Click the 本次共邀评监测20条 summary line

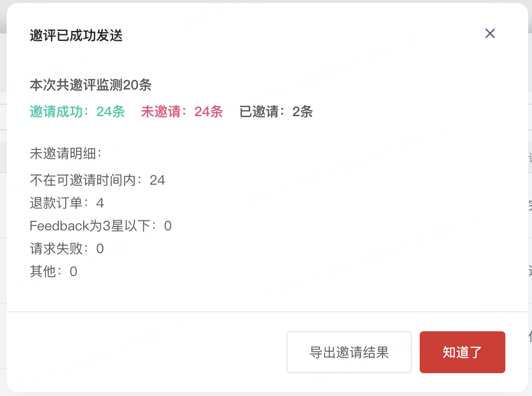[90, 85]
